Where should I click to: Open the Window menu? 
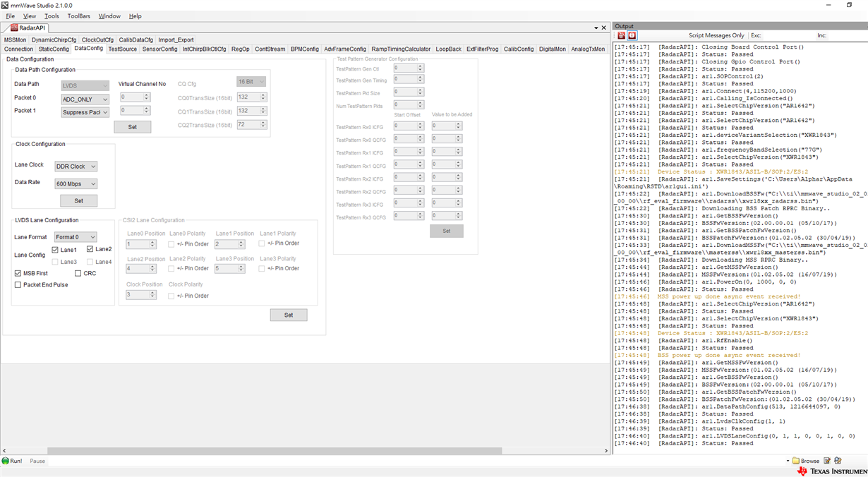pos(109,16)
